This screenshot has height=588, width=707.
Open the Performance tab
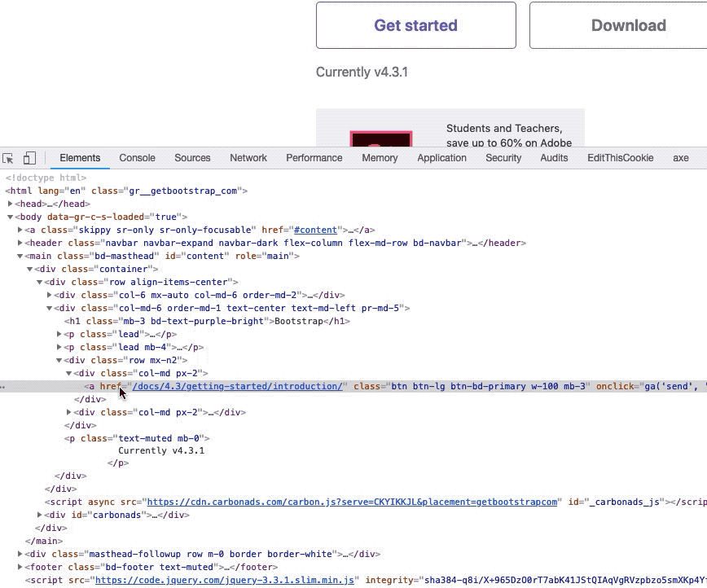coord(314,158)
